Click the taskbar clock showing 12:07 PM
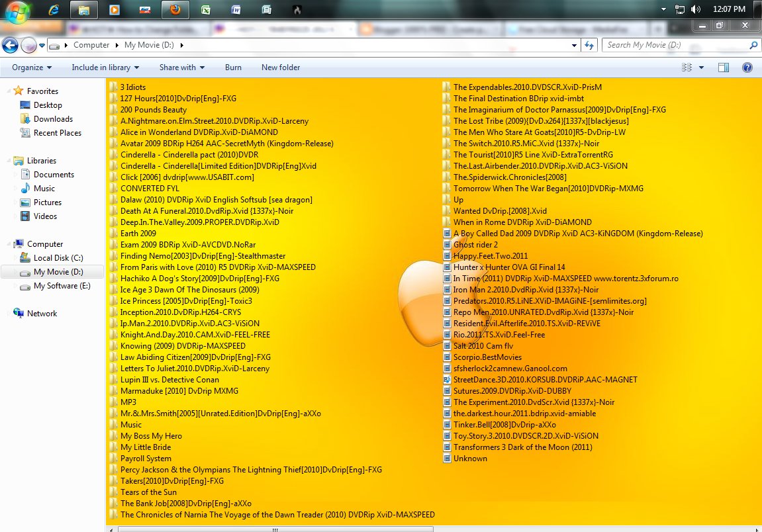This screenshot has height=532, width=762. point(729,9)
